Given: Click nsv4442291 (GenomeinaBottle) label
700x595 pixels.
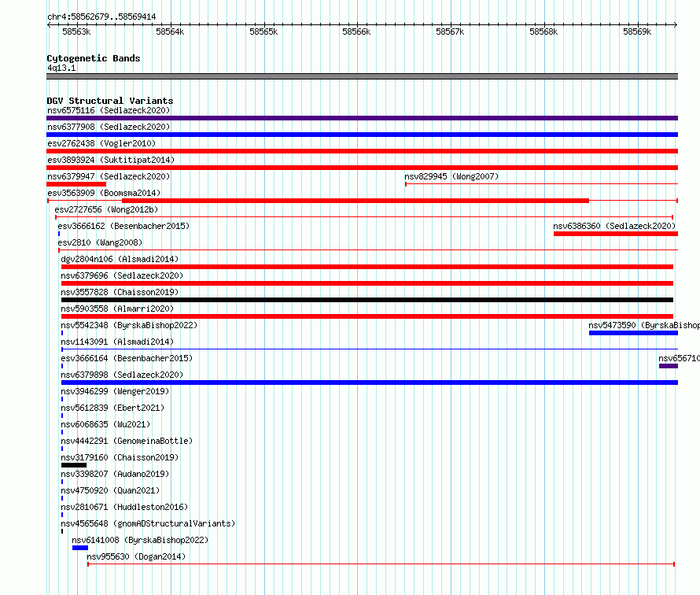Looking at the screenshot, I should [x=127, y=441].
